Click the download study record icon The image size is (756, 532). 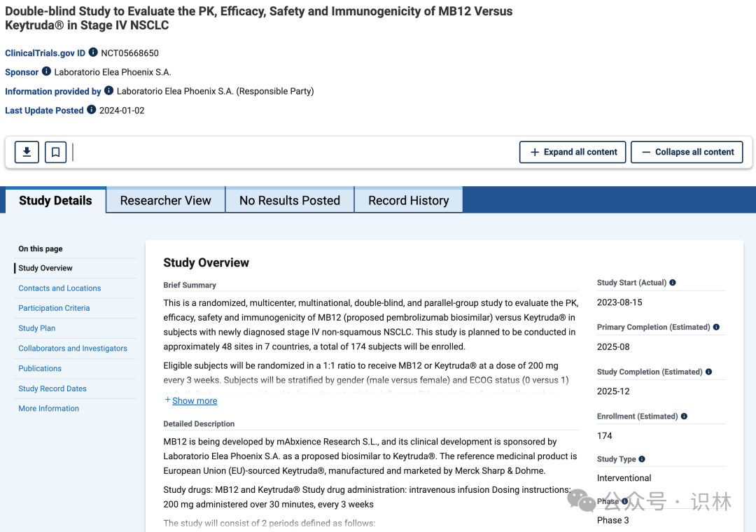[x=27, y=152]
